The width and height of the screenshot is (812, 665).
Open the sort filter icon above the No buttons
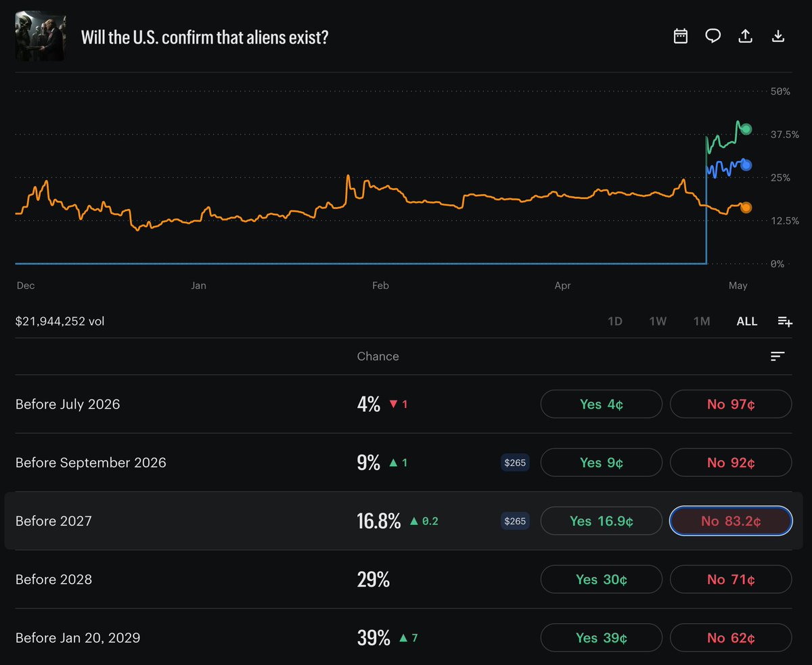777,357
